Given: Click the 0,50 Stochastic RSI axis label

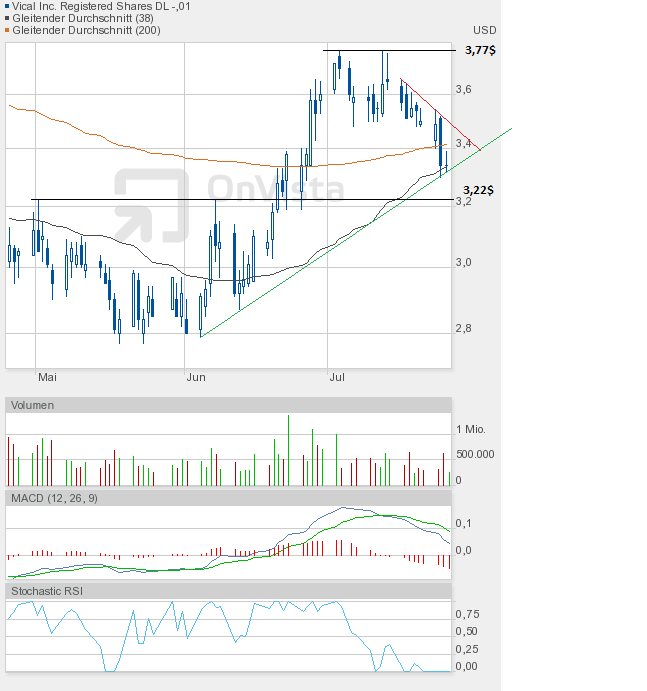Looking at the screenshot, I should [467, 632].
